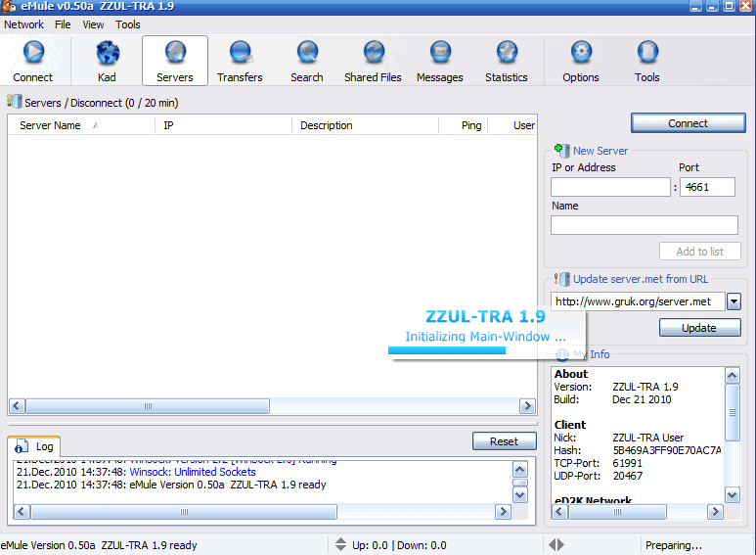Open the Search toolbar view
The height and width of the screenshot is (555, 756).
click(307, 62)
